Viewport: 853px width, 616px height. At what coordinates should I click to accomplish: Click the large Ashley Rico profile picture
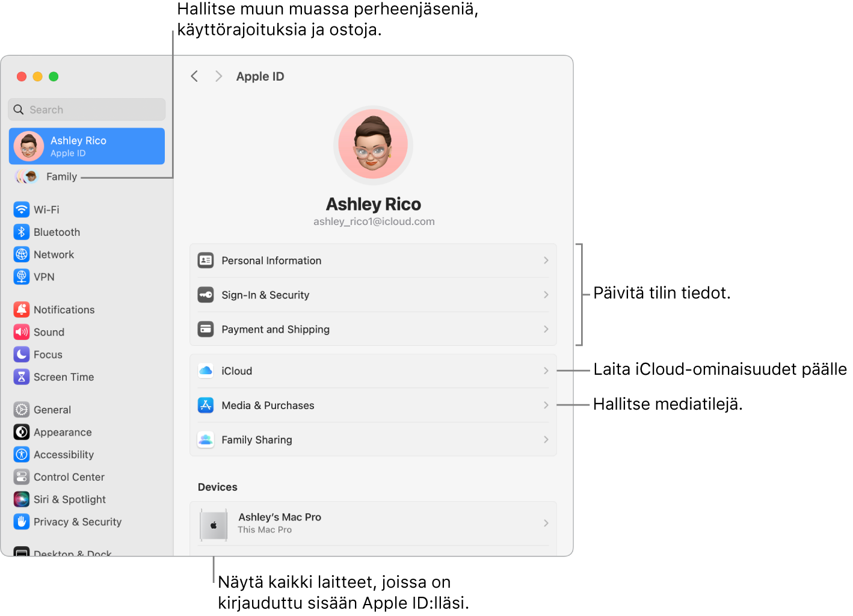click(x=373, y=144)
